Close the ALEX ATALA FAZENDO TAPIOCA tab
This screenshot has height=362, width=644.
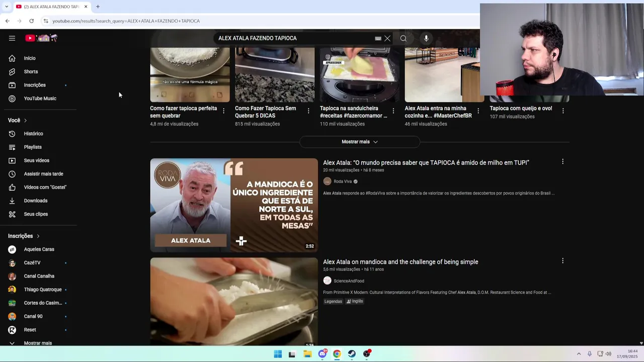coord(86,7)
